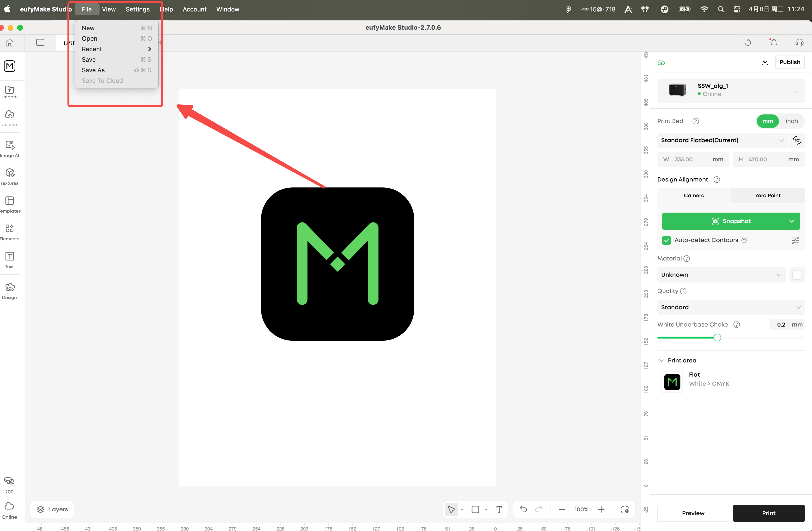This screenshot has width=812, height=531.
Task: Collapse the Print area section
Action: tap(661, 361)
